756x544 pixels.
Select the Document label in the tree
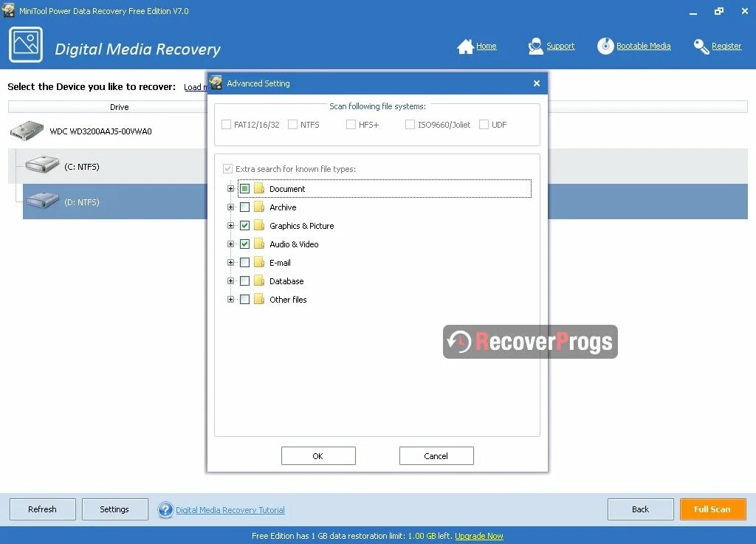tap(287, 189)
